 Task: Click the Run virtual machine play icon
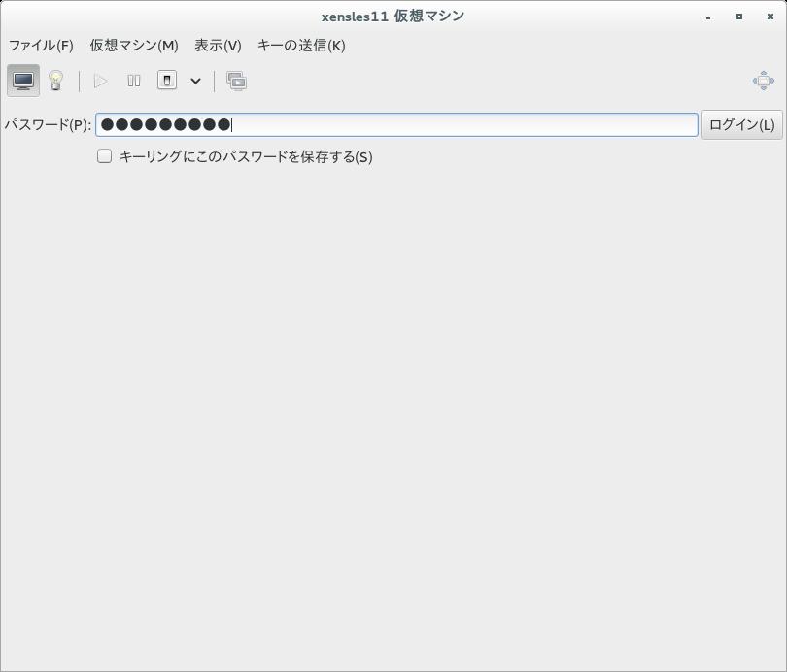100,81
